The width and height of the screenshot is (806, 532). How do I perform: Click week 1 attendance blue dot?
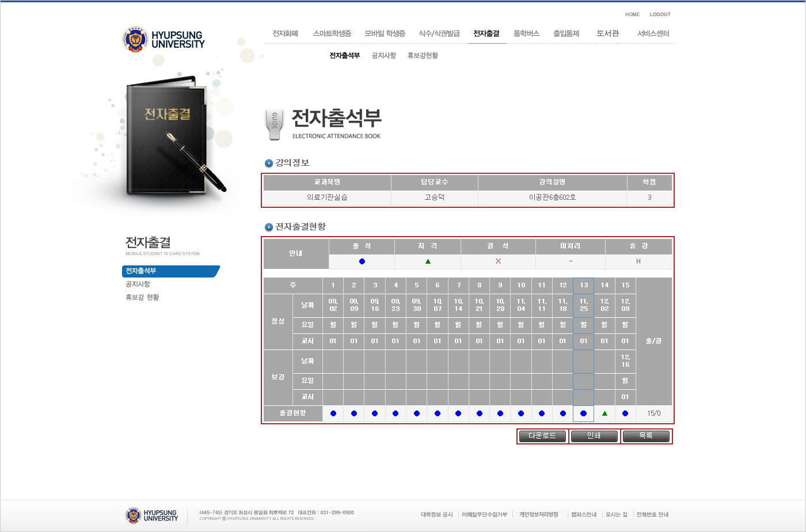click(x=333, y=413)
